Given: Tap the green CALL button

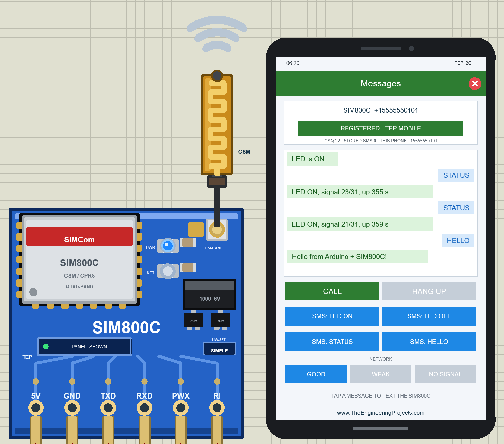Looking at the screenshot, I should click(332, 291).
